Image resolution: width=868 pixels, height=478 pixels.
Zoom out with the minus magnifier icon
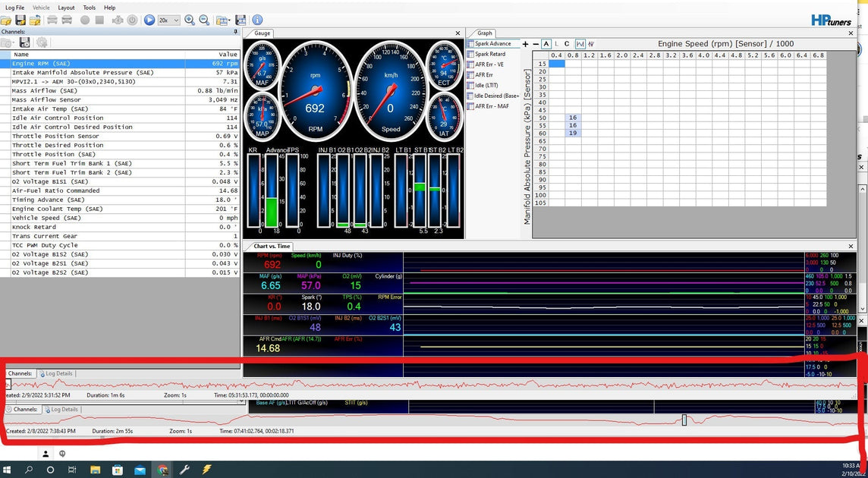point(204,20)
